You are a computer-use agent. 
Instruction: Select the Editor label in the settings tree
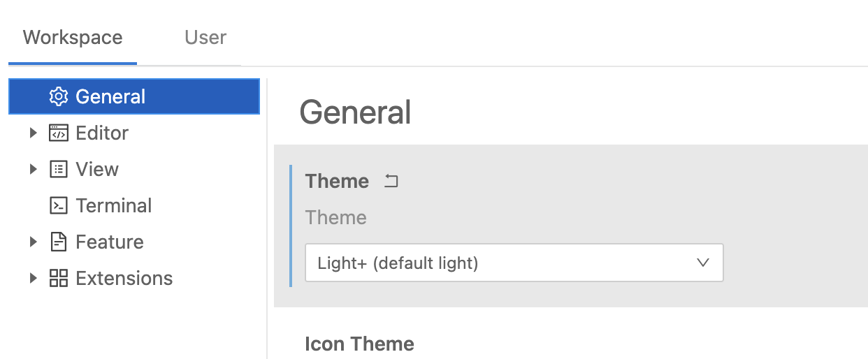tap(102, 133)
